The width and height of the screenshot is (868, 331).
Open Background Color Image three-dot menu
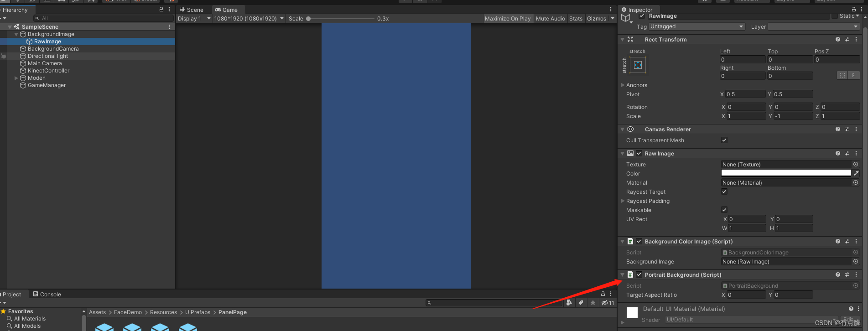click(856, 242)
